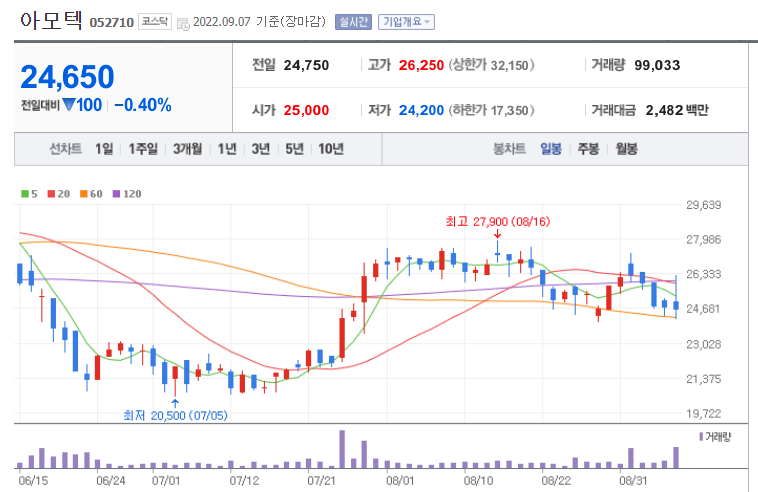Click the 24,681 price axis label

pyautogui.click(x=703, y=308)
